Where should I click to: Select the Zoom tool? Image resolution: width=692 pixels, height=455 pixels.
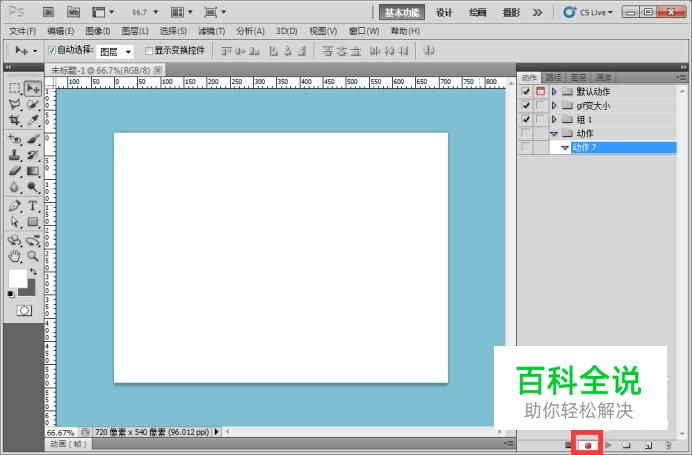[x=33, y=256]
